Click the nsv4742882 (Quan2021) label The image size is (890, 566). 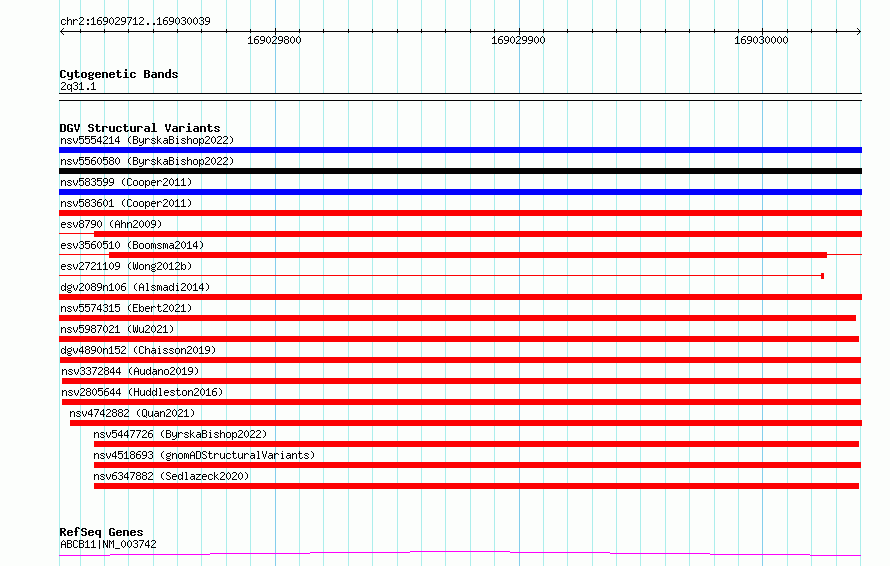(x=132, y=413)
